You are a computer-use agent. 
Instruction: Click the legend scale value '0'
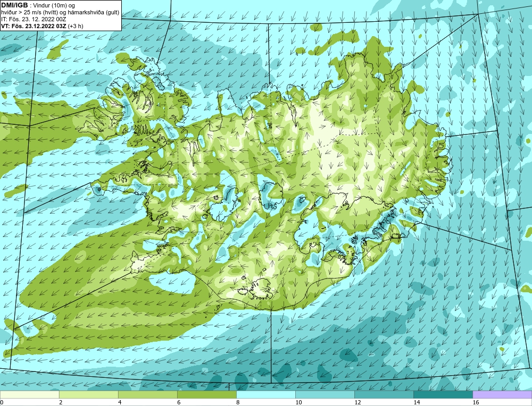tap(2, 402)
